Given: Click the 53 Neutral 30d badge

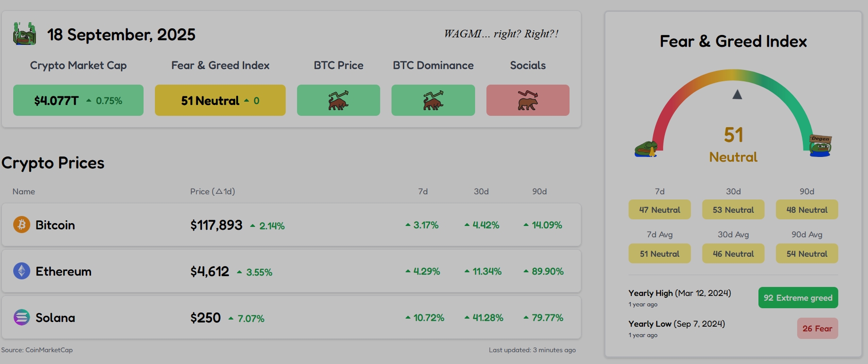Looking at the screenshot, I should (733, 210).
